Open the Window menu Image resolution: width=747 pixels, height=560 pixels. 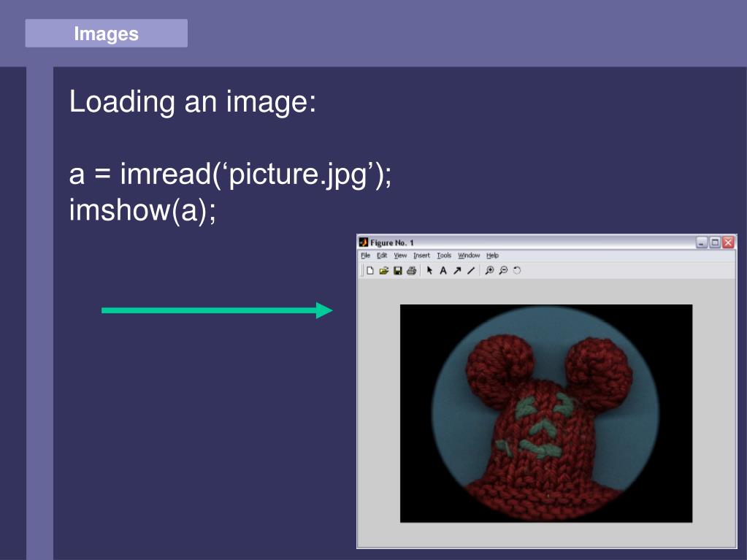[x=469, y=256]
